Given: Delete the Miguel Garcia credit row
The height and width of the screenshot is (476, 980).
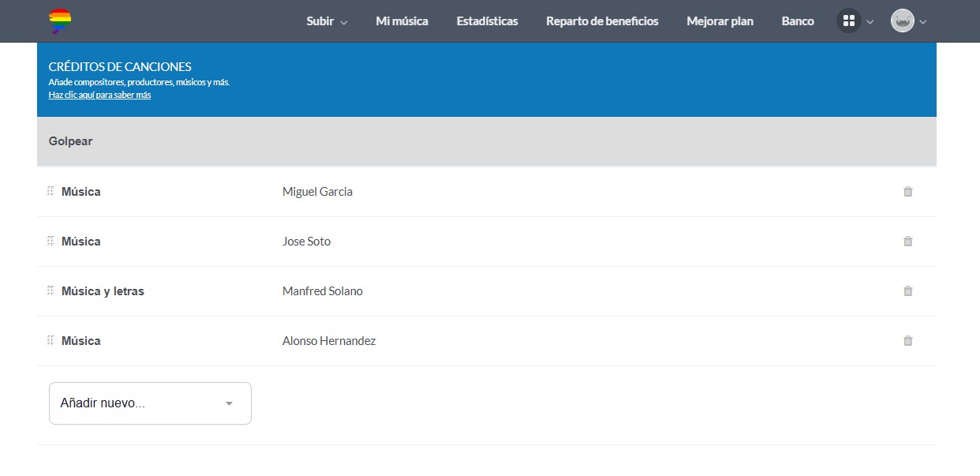Looking at the screenshot, I should point(907,192).
